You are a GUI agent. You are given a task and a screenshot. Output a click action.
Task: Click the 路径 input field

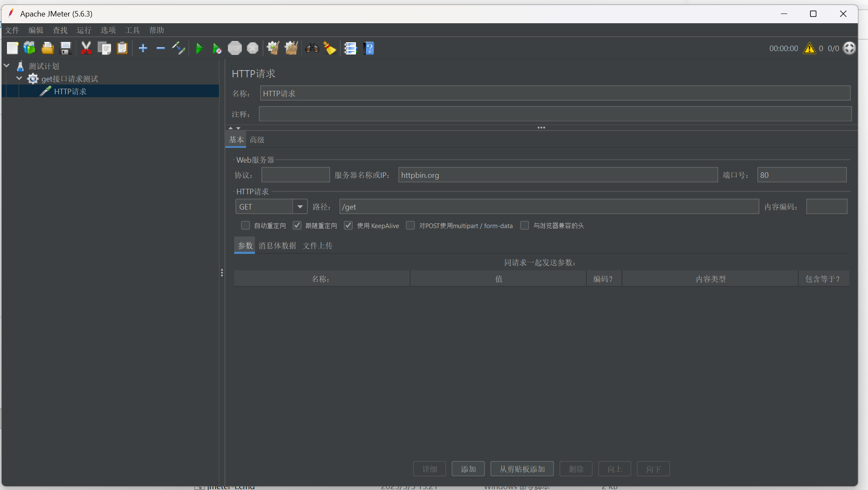[549, 207]
